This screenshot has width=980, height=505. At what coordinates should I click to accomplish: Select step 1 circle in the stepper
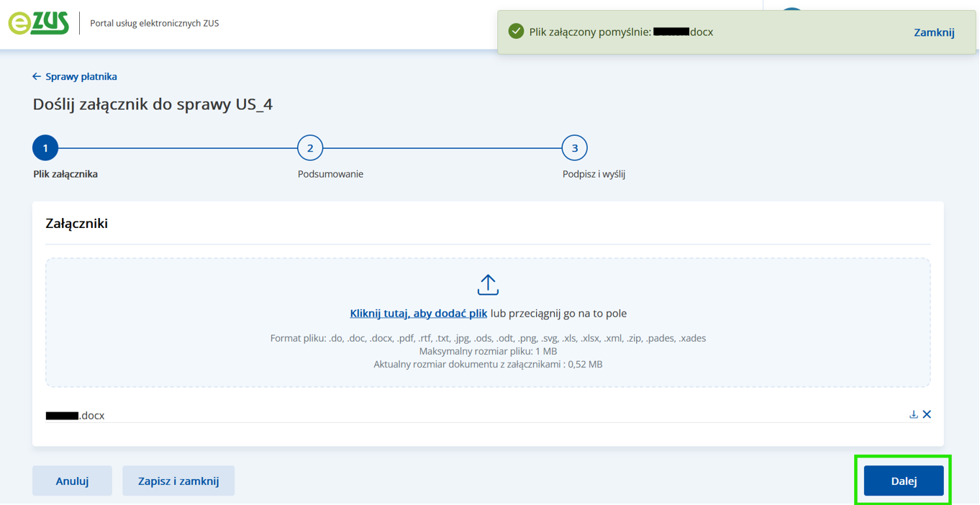[x=45, y=148]
